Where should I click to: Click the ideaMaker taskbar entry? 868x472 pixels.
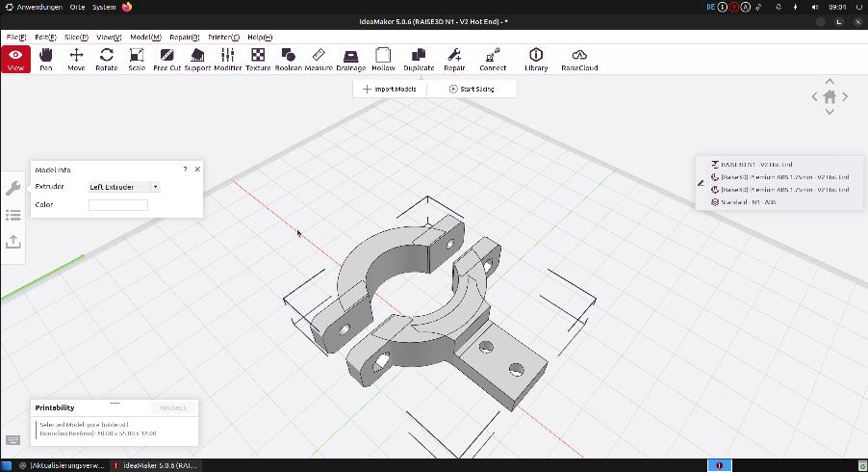[x=154, y=465]
